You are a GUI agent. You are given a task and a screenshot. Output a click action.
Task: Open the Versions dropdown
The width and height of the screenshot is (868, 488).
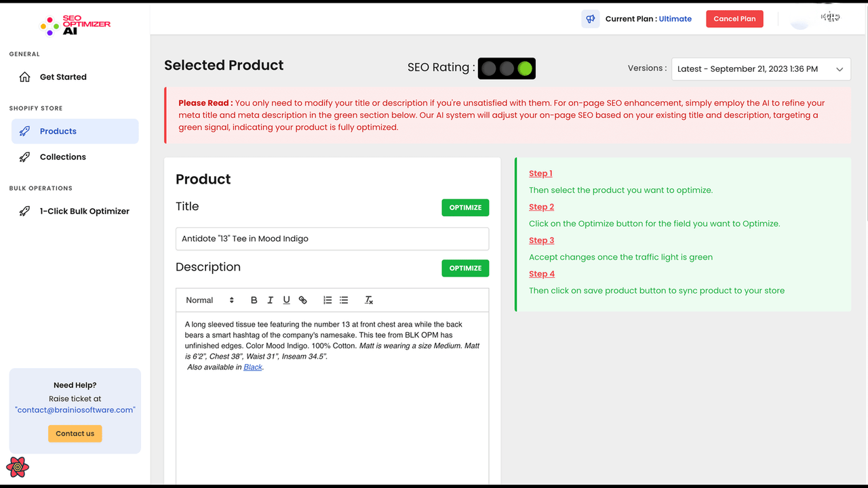point(760,68)
